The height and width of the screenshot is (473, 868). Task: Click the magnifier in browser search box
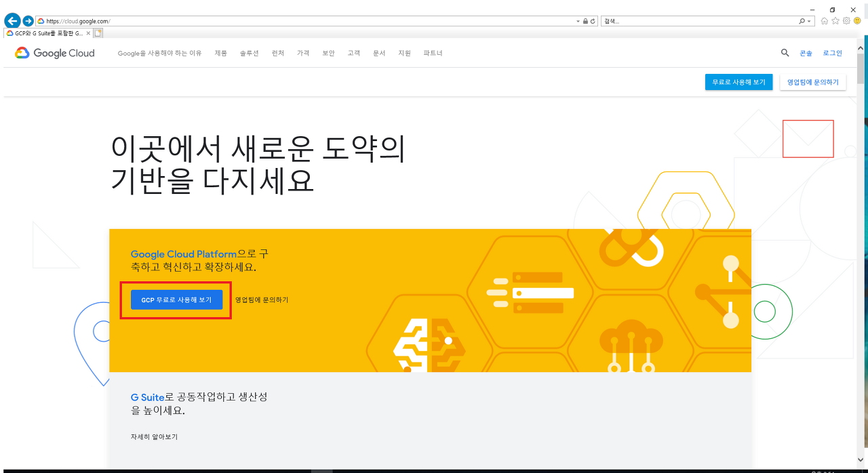pyautogui.click(x=802, y=21)
